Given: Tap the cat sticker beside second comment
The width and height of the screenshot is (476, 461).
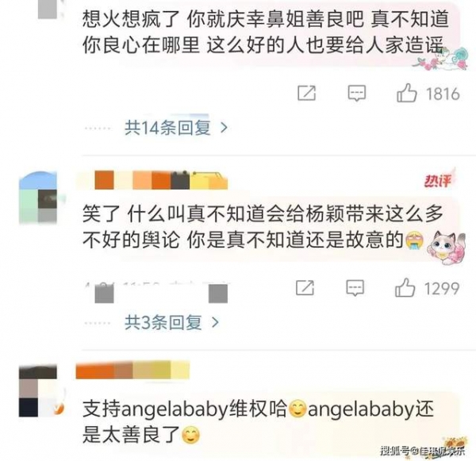Looking at the screenshot, I should pos(446,246).
